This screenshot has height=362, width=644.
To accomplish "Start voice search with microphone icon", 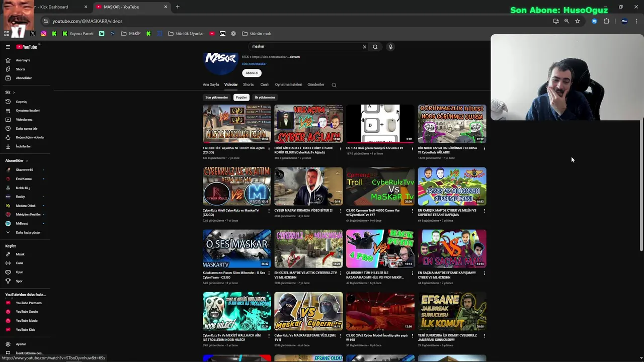I will (x=390, y=47).
